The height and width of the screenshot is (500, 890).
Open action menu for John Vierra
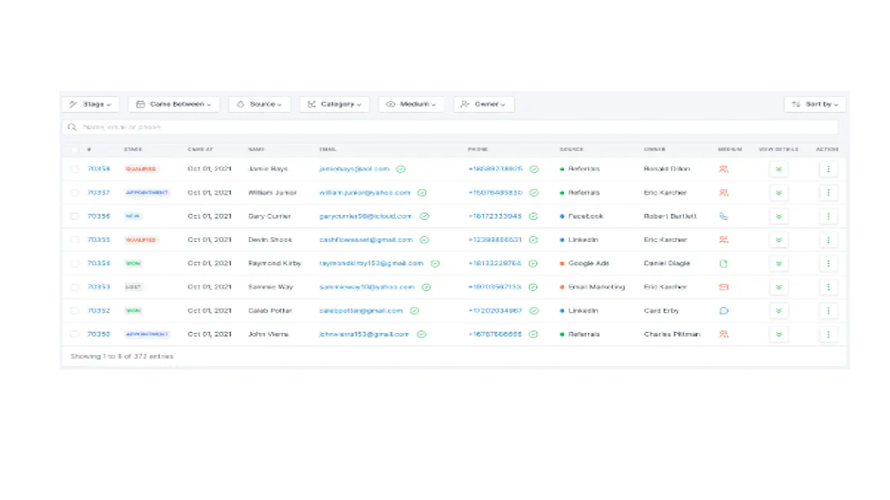pyautogui.click(x=828, y=334)
